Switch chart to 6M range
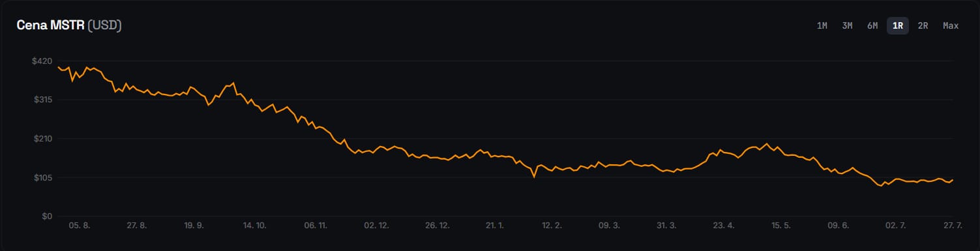The height and width of the screenshot is (251, 980). point(872,25)
